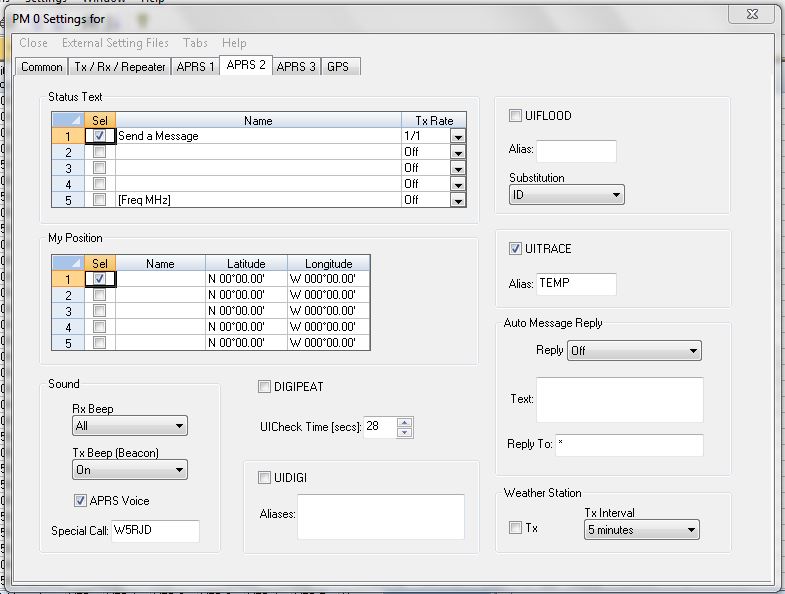Open the Tx / Rx / Repeater tab

pyautogui.click(x=119, y=66)
